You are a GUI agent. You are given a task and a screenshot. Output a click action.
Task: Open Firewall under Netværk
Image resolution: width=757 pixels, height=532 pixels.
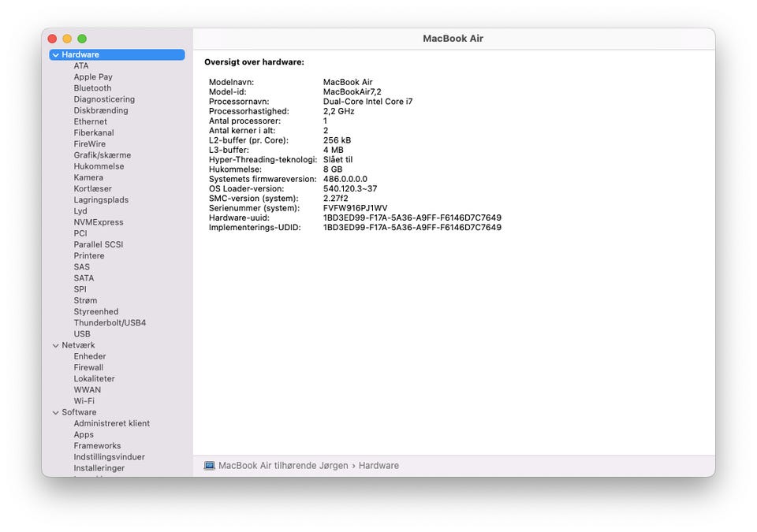[x=88, y=367]
